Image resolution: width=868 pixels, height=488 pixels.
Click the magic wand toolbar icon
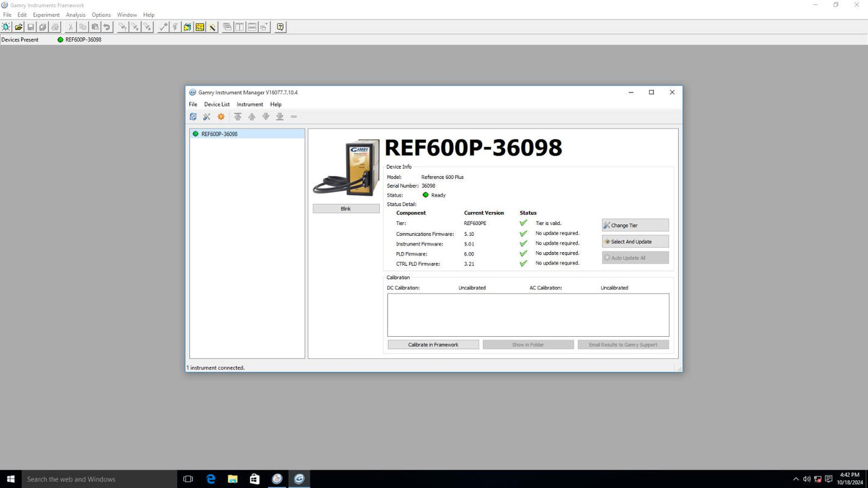coord(212,27)
